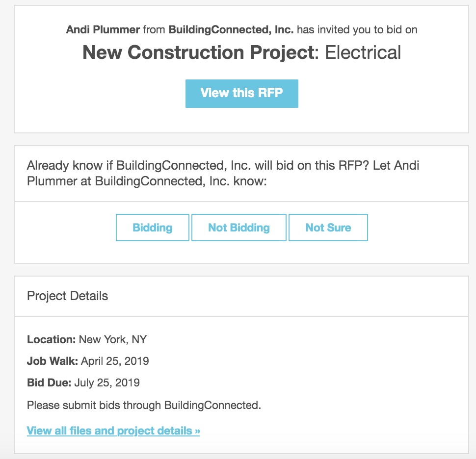
Task: Click the Project Details section heading
Action: point(68,296)
